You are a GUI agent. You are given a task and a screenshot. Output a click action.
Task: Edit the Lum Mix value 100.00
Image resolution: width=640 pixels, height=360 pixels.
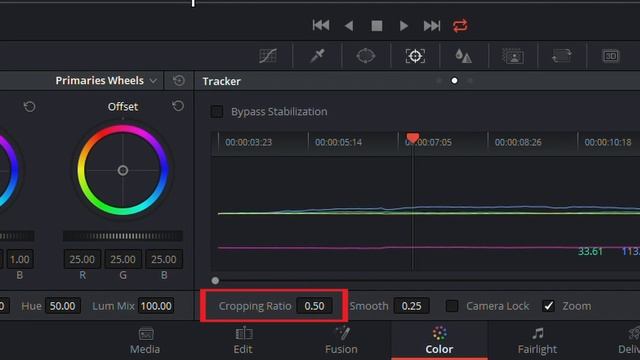click(156, 306)
